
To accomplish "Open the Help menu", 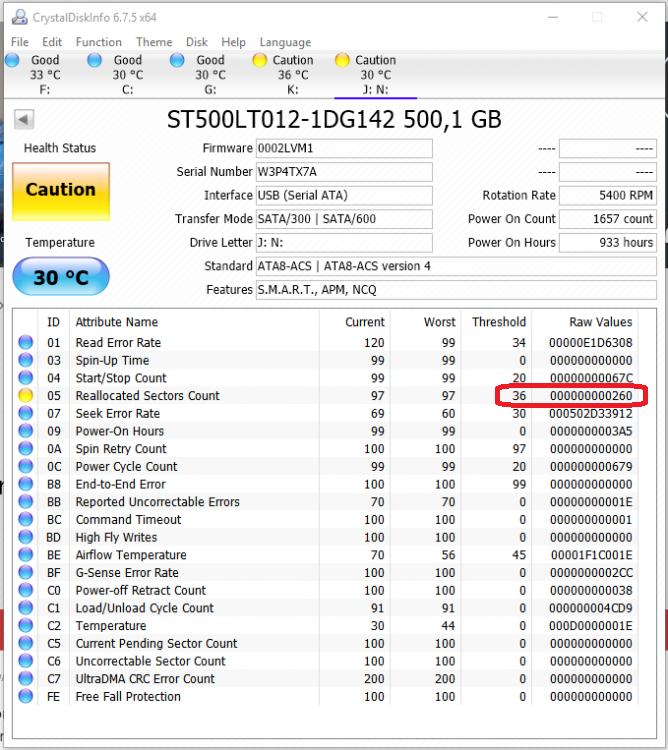I will point(233,42).
